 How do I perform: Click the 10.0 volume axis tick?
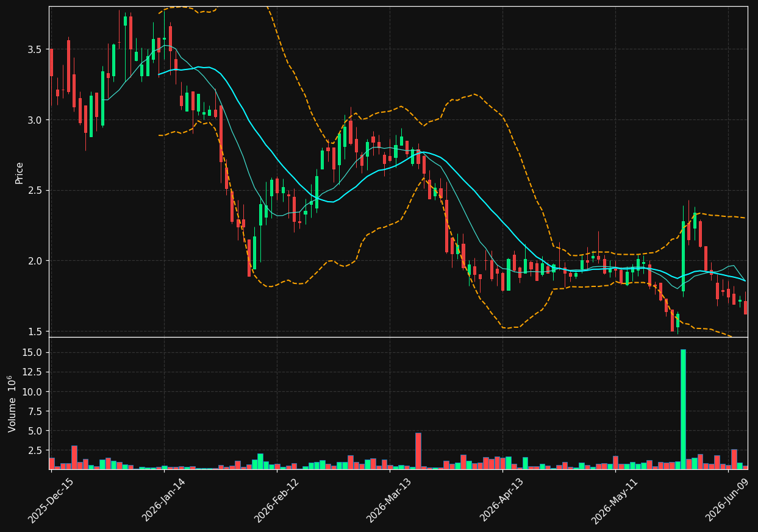(x=32, y=391)
